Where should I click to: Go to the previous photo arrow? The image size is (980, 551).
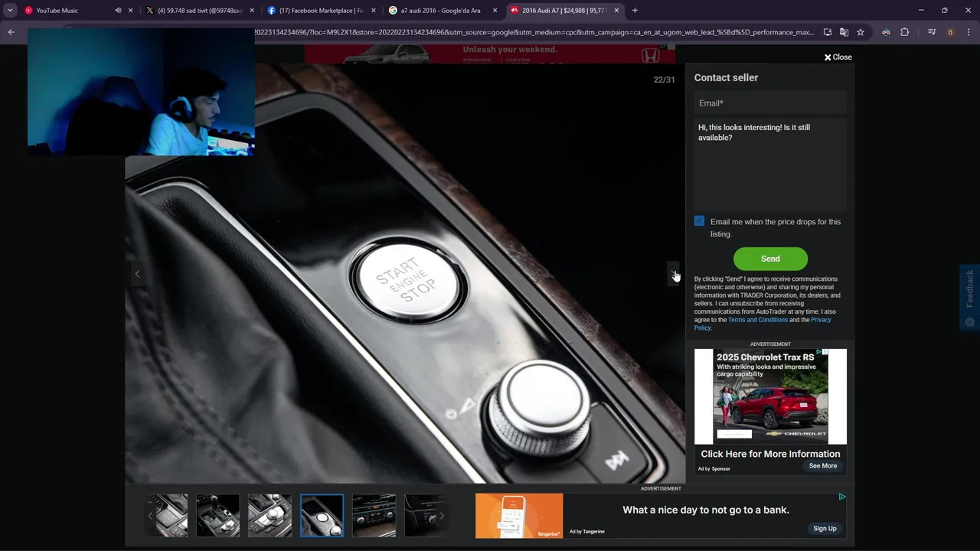coord(137,274)
